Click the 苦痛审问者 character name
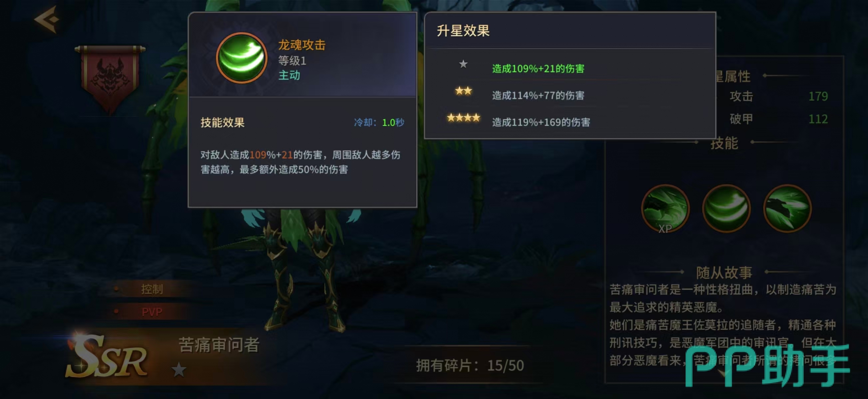The image size is (868, 399). pos(219,344)
